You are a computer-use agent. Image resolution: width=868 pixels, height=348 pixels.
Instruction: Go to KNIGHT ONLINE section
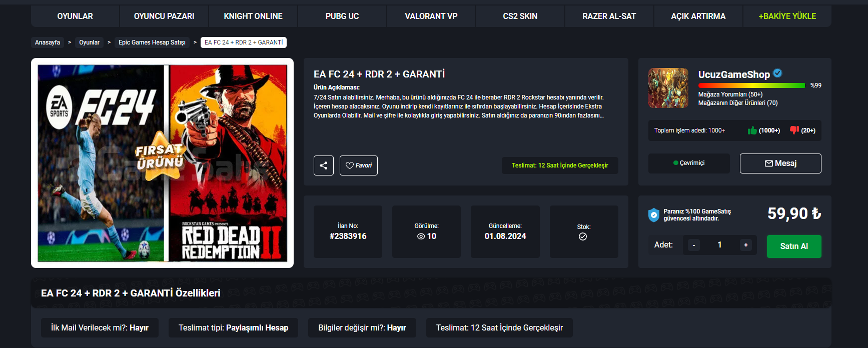point(253,16)
